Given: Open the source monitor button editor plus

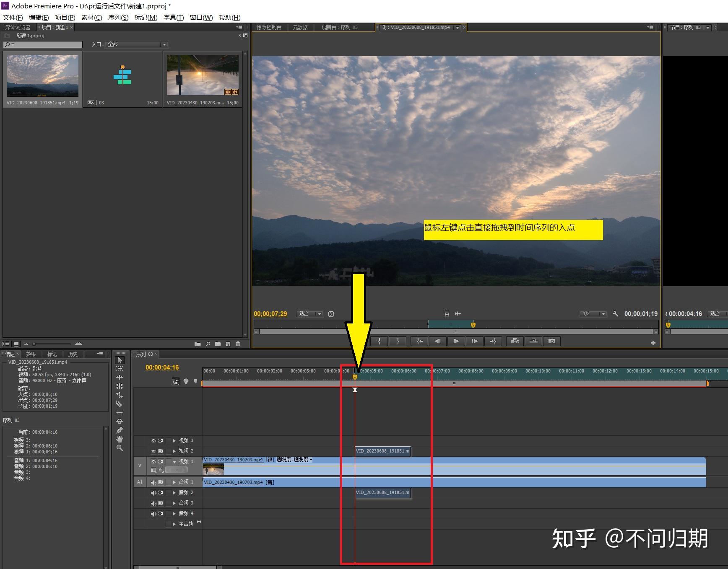Looking at the screenshot, I should 653,343.
